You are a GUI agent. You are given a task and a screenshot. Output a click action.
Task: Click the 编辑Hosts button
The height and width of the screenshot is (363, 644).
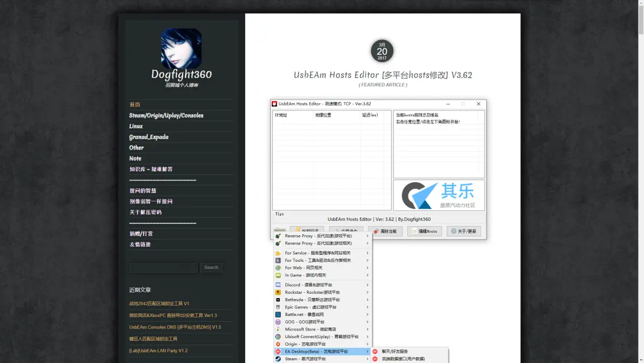424,232
